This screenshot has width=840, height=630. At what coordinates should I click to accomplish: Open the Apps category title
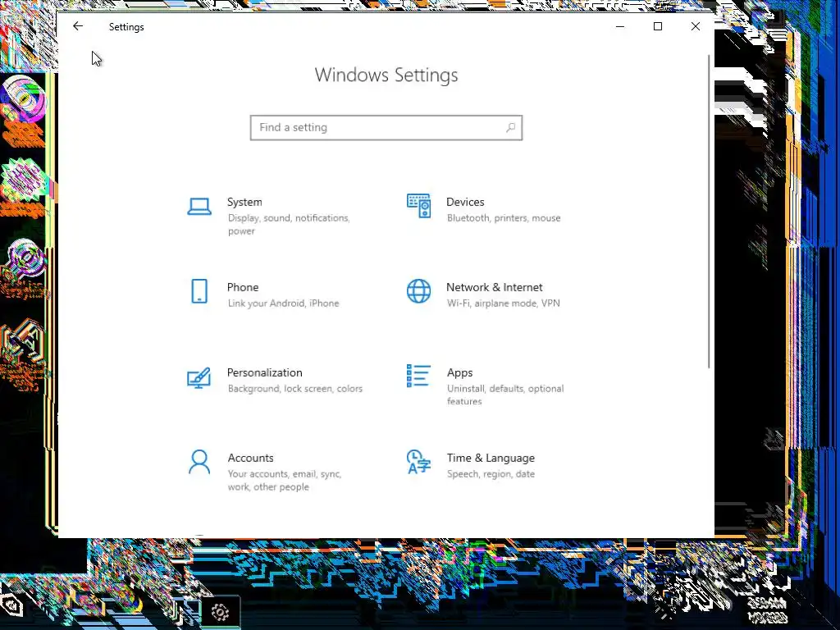[459, 372]
